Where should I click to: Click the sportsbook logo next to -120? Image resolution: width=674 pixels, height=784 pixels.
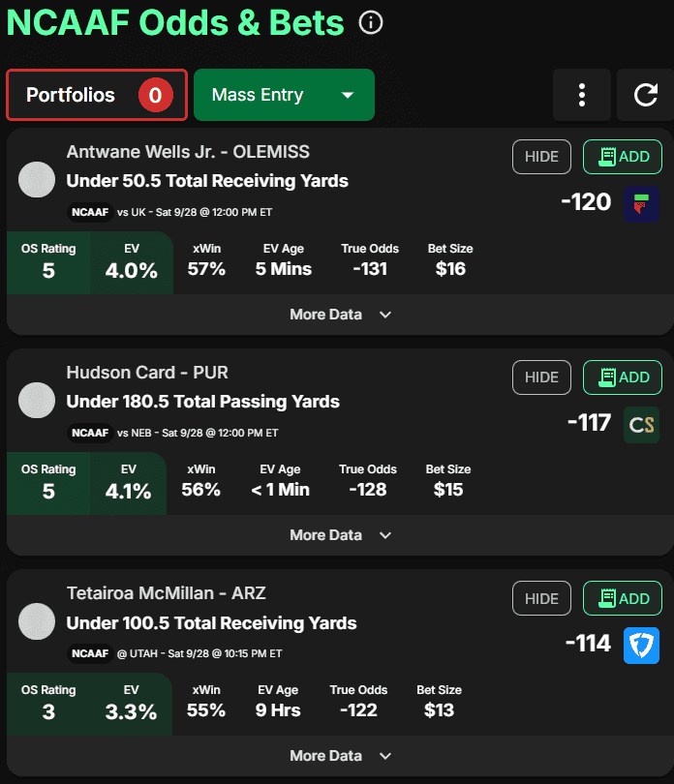point(641,202)
